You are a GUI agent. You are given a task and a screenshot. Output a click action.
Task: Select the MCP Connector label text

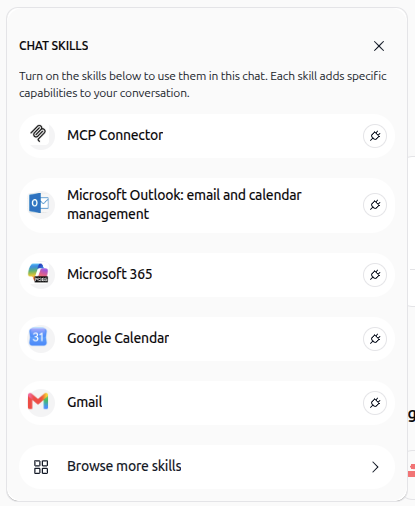115,135
